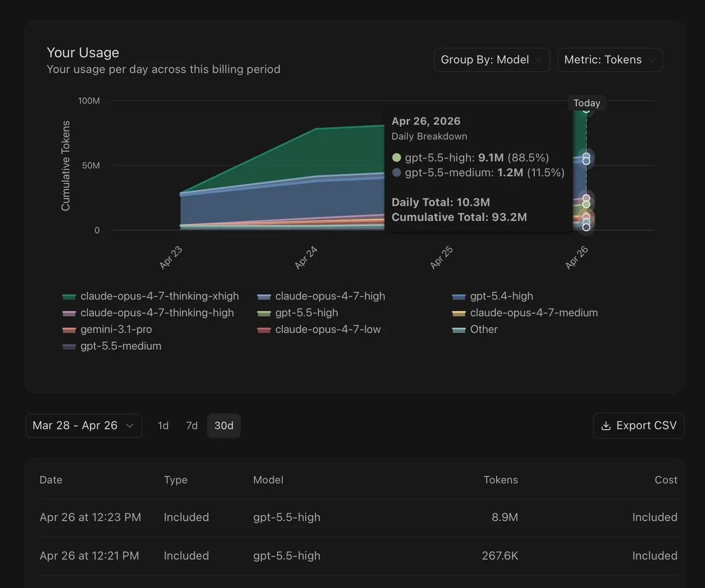Click the Tokens column header
The width and height of the screenshot is (705, 588).
tap(501, 480)
